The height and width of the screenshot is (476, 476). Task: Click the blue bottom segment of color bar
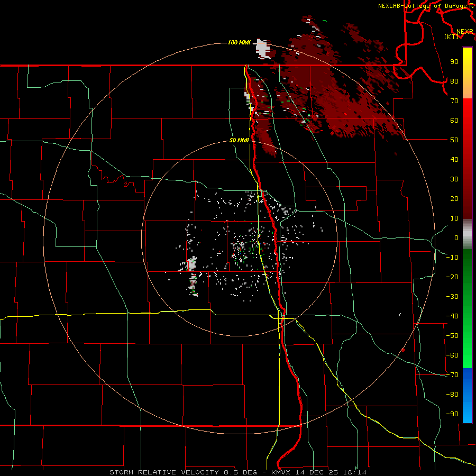coord(467,396)
